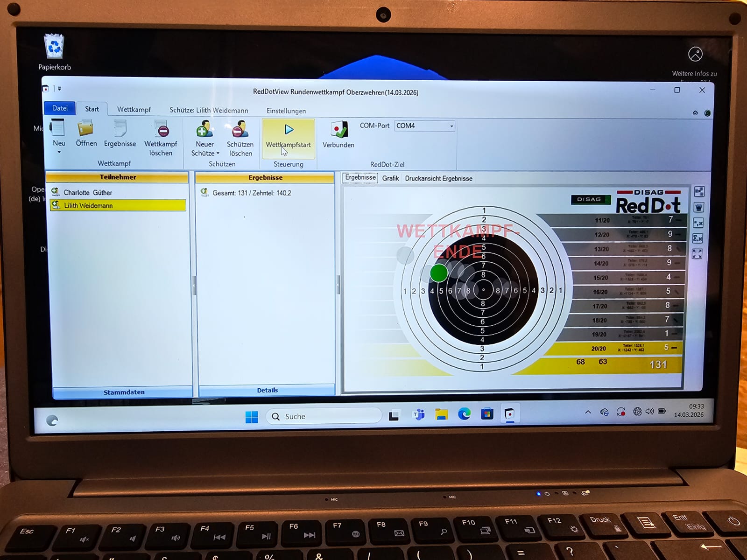Click the sum decimal (Σ,x) icon
The height and width of the screenshot is (560, 747).
(698, 238)
